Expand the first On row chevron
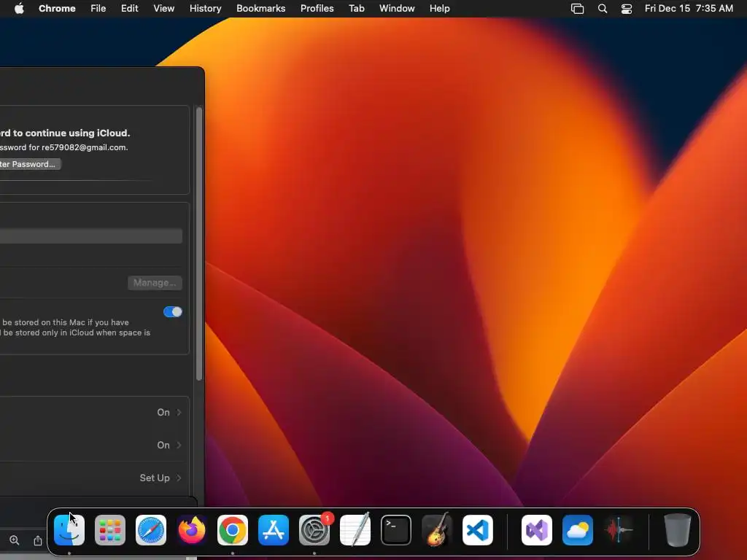The width and height of the screenshot is (747, 560). coord(179,413)
